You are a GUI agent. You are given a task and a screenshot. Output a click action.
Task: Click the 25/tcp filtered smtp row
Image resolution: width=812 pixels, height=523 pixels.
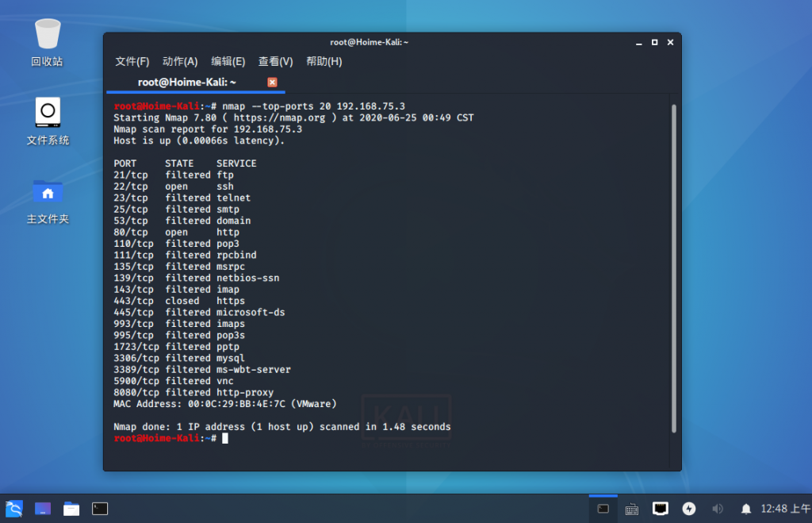click(176, 210)
